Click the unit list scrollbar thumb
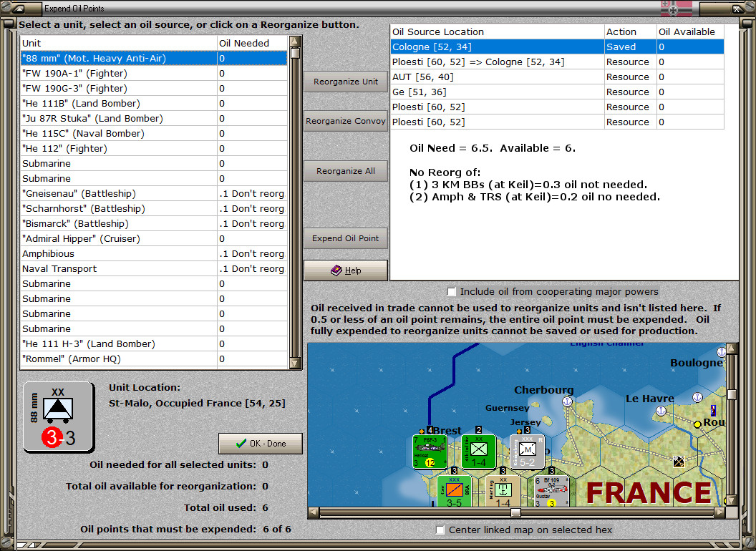Viewport: 756px width, 551px height. click(x=295, y=52)
